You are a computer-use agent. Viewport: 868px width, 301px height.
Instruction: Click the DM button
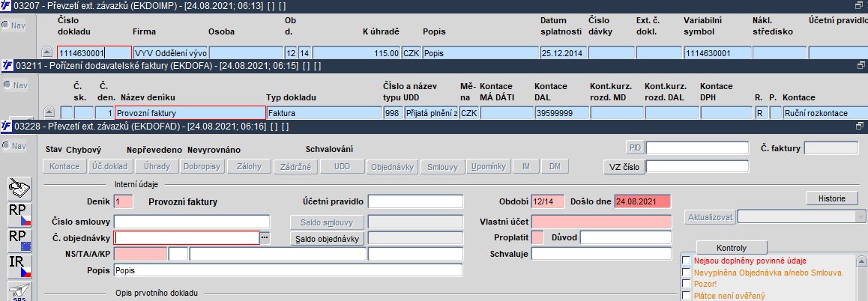pyautogui.click(x=555, y=166)
